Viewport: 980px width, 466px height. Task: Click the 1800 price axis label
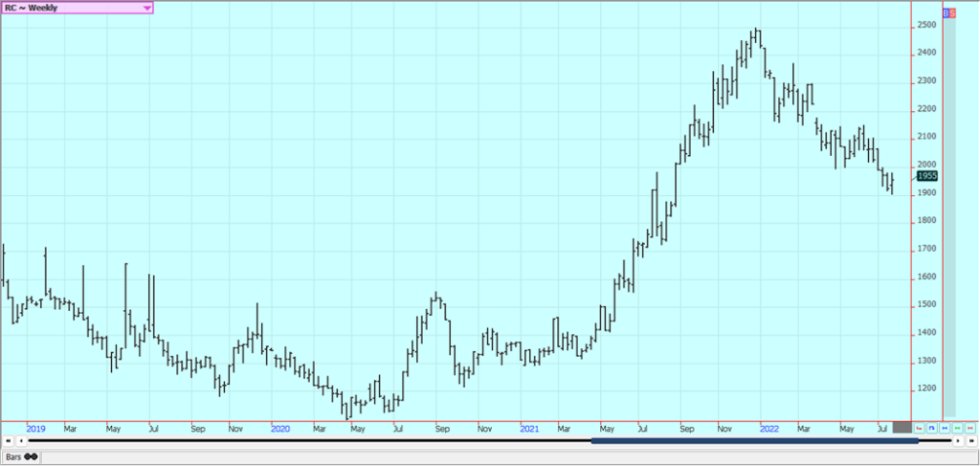click(x=926, y=220)
